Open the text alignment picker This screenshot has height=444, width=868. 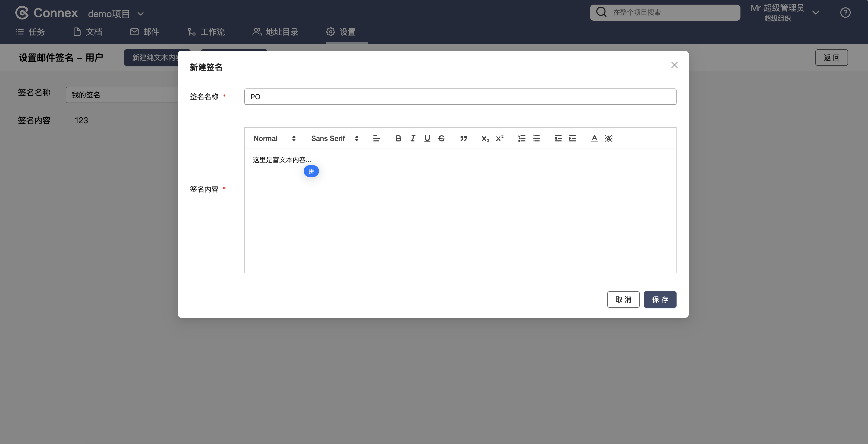pyautogui.click(x=376, y=138)
